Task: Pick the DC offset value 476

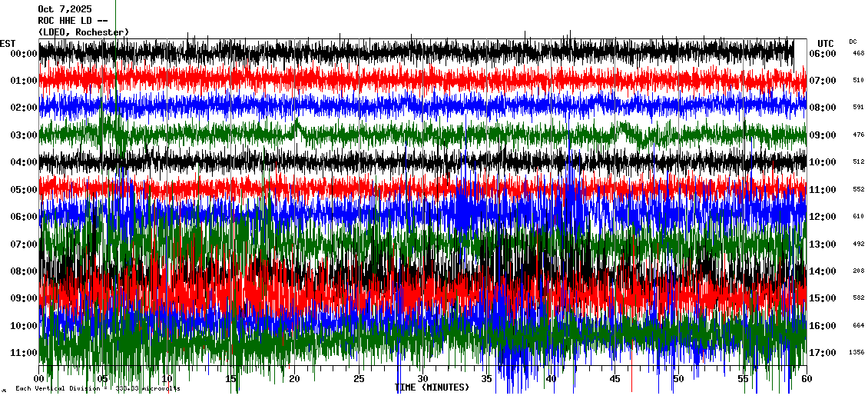Action: pos(859,135)
